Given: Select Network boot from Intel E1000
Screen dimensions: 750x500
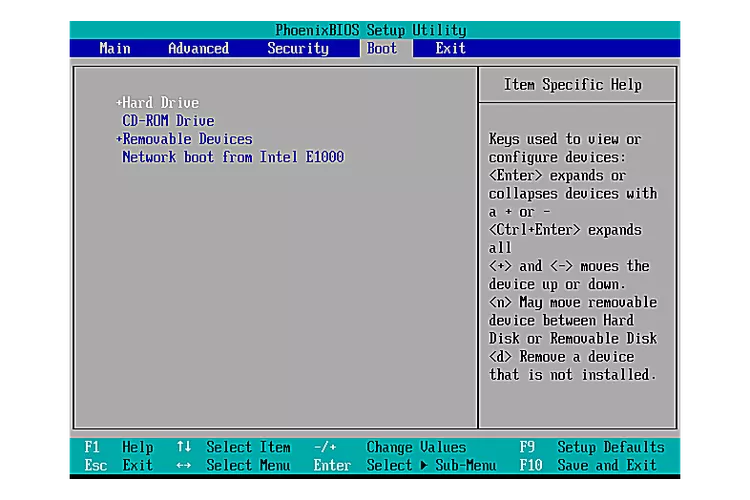Looking at the screenshot, I should tap(233, 157).
